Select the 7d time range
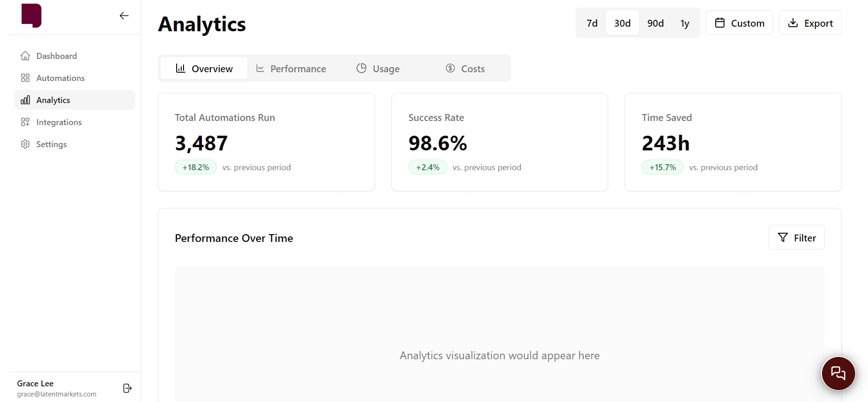 592,23
